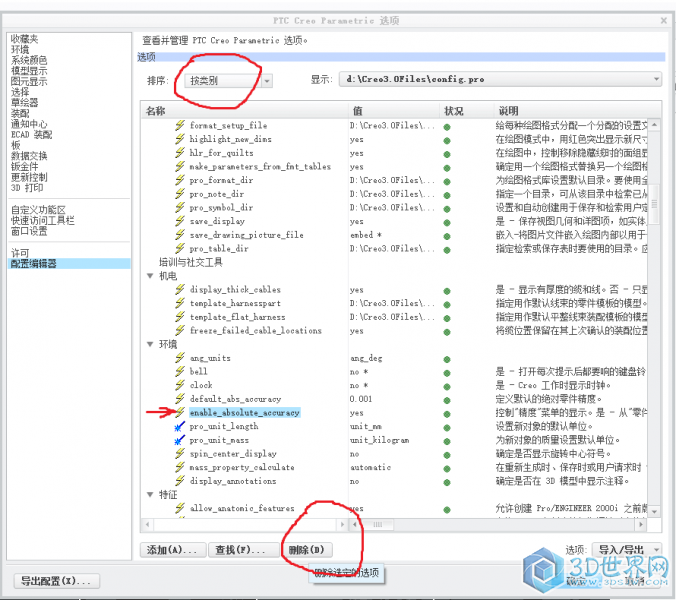Collapse the 特征 category group
This screenshot has height=600, width=676.
150,494
